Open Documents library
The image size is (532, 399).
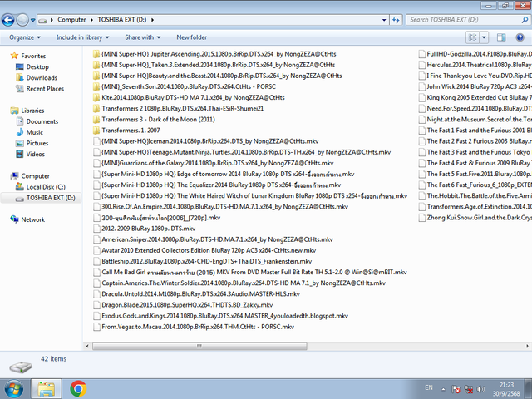42,121
